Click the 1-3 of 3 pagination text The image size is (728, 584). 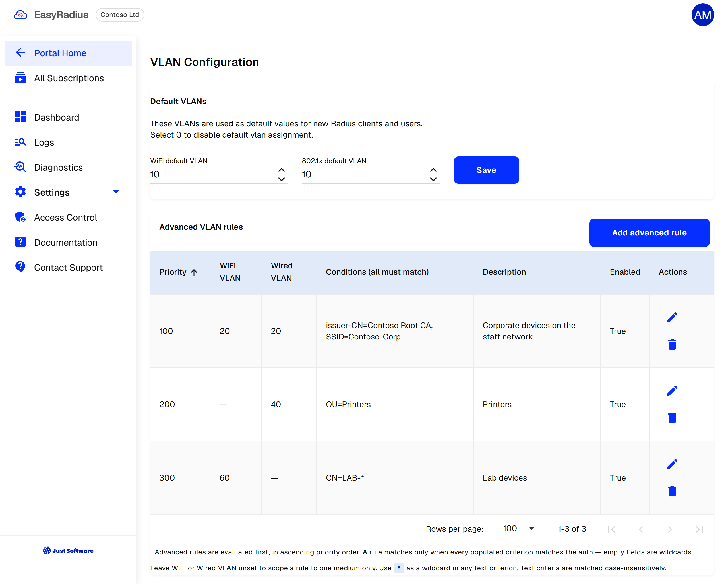click(572, 529)
